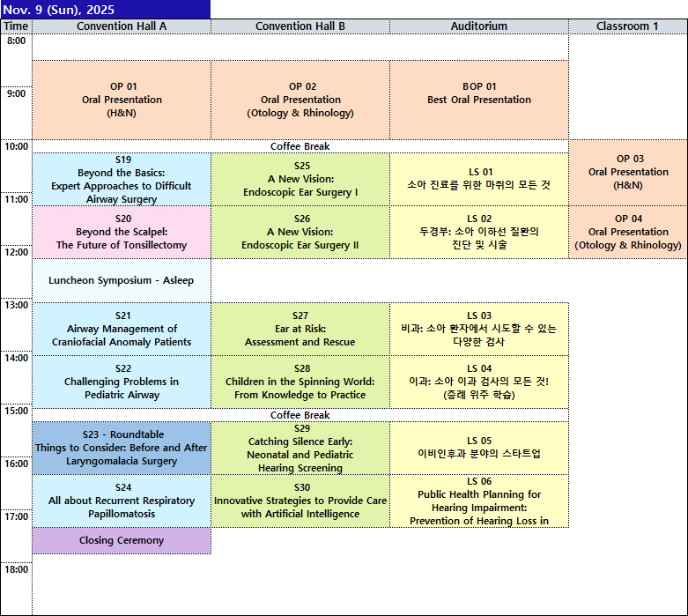
Task: Click the Classroom 1 column header
Action: pos(627,26)
